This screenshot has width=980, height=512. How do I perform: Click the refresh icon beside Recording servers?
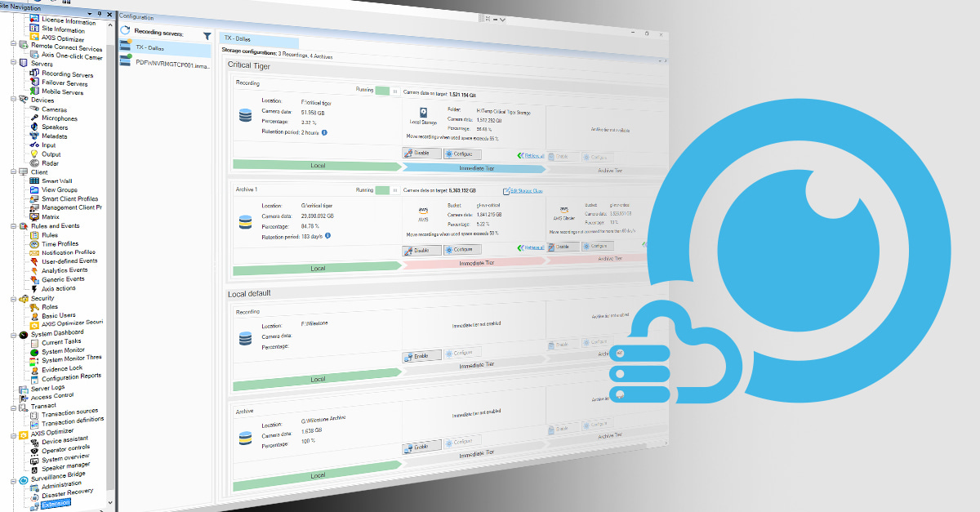click(x=126, y=30)
